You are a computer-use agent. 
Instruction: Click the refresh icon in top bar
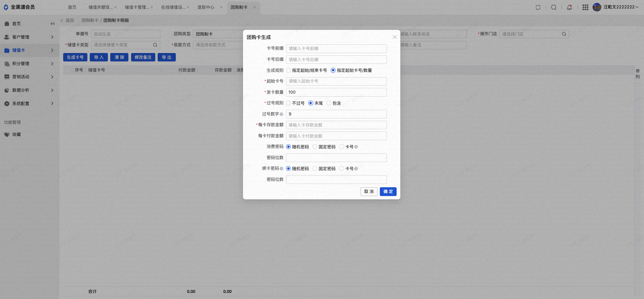[x=538, y=7]
